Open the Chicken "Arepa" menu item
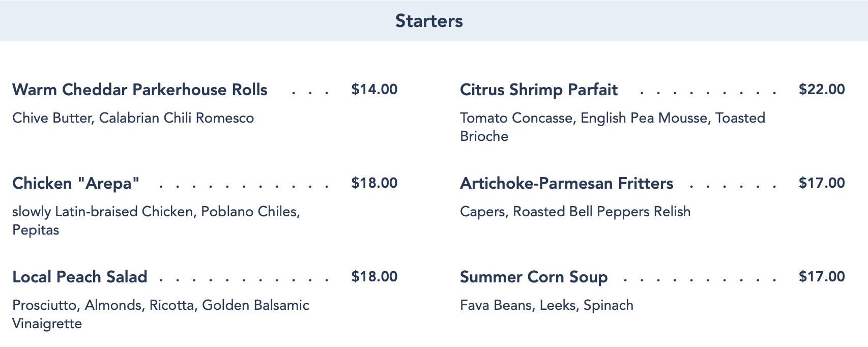The height and width of the screenshot is (347, 868). tap(76, 184)
